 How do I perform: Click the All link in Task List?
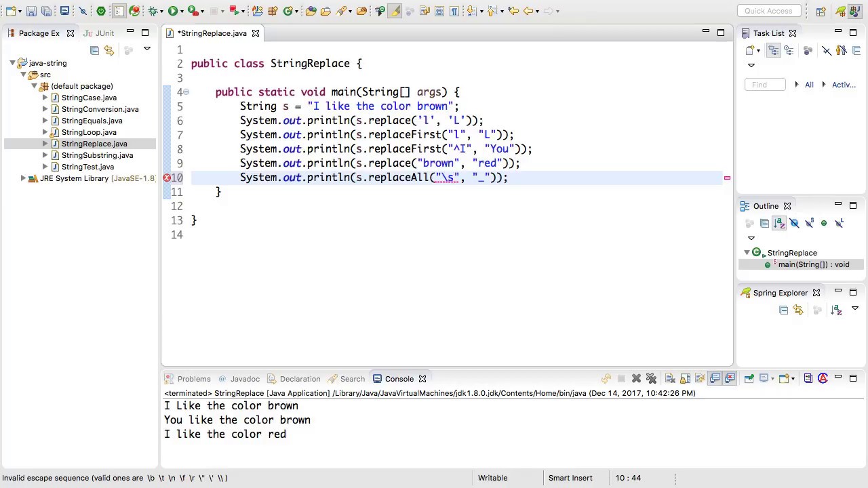(809, 85)
